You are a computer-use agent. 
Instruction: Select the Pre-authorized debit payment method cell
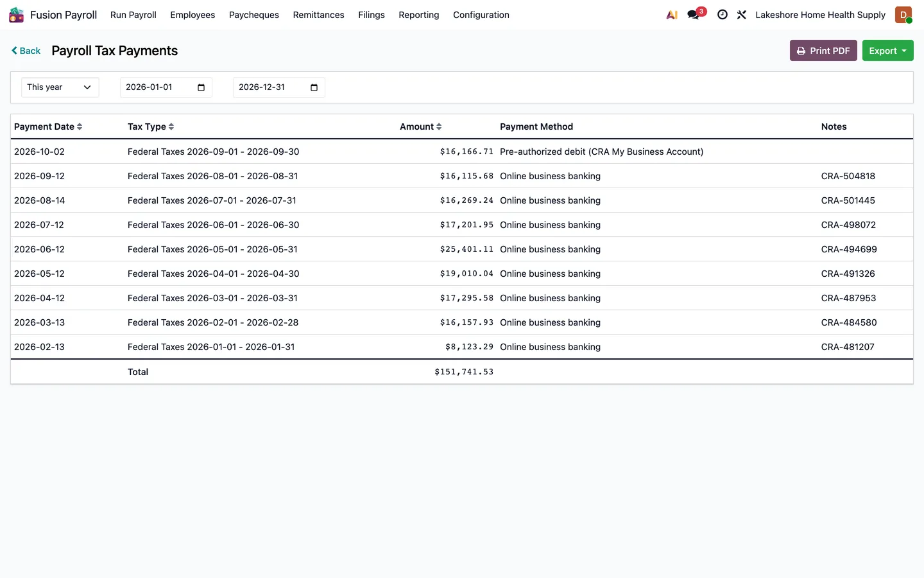[602, 152]
